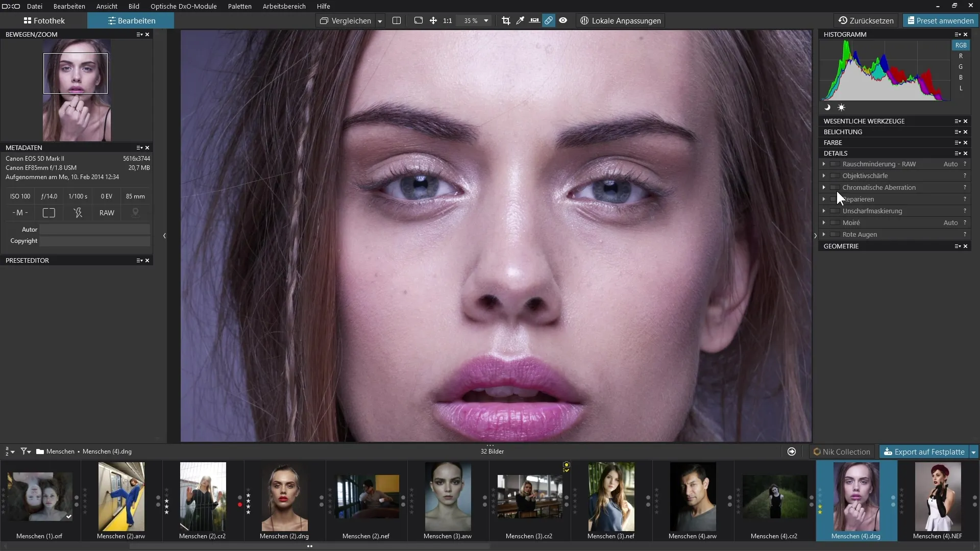980x551 pixels.
Task: Open the filter funnel dropdown
Action: pyautogui.click(x=26, y=452)
